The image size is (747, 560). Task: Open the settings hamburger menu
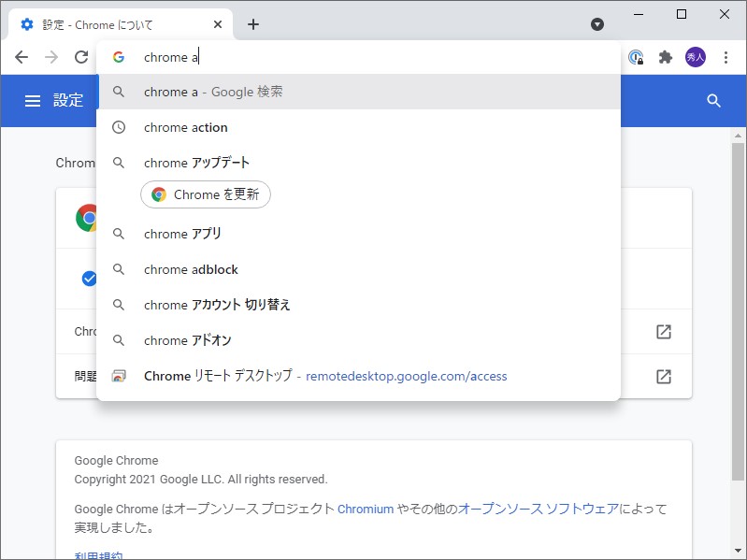pos(33,100)
